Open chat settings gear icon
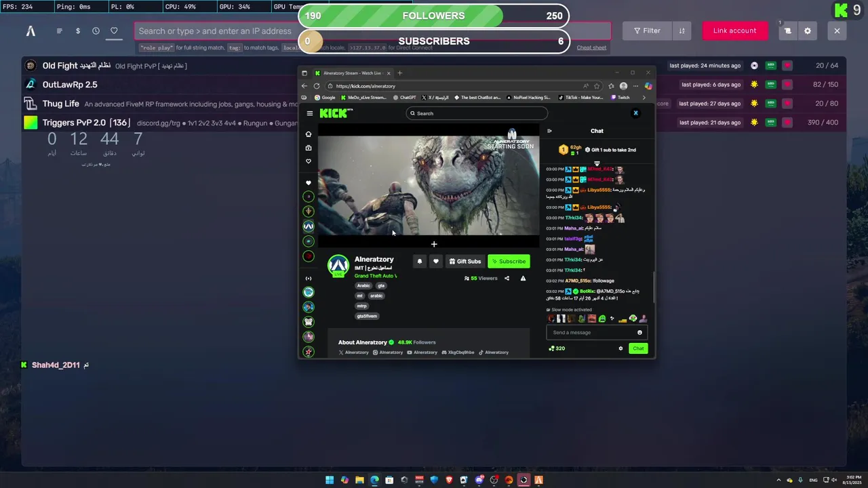Screen dimensions: 868x488 (x=620, y=348)
